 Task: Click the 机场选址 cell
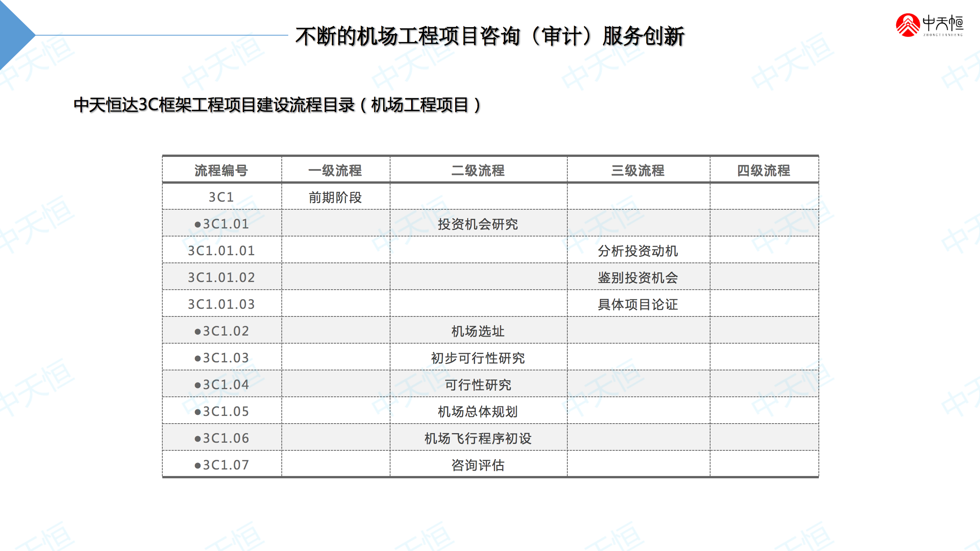coord(478,331)
